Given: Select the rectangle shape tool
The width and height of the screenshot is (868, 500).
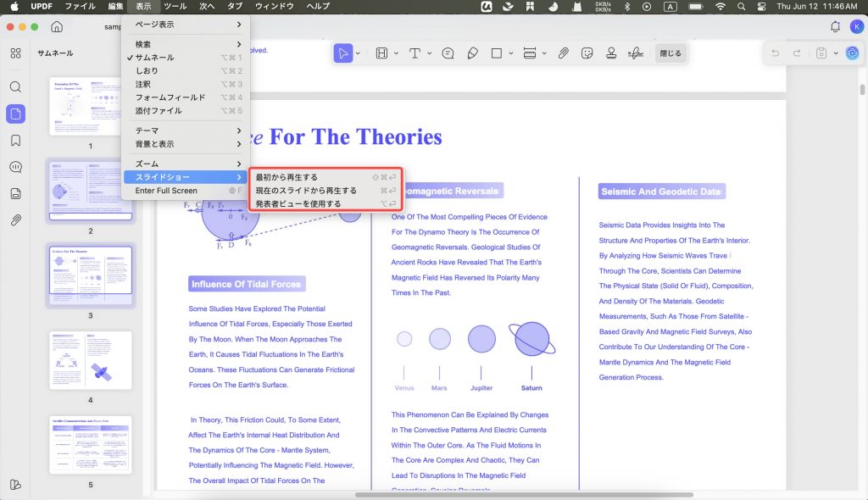Looking at the screenshot, I should pos(497,53).
